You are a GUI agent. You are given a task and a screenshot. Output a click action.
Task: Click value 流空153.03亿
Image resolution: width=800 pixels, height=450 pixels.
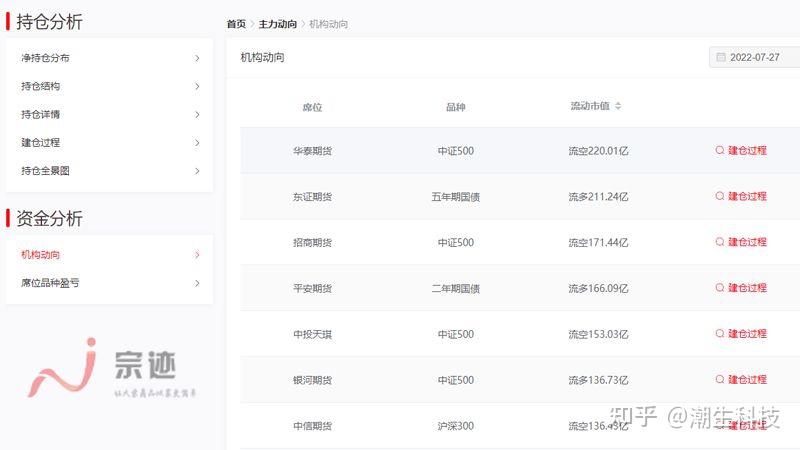tap(598, 335)
